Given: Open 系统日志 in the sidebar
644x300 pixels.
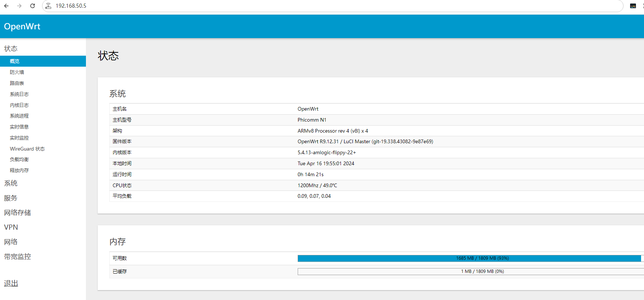Looking at the screenshot, I should click(19, 94).
